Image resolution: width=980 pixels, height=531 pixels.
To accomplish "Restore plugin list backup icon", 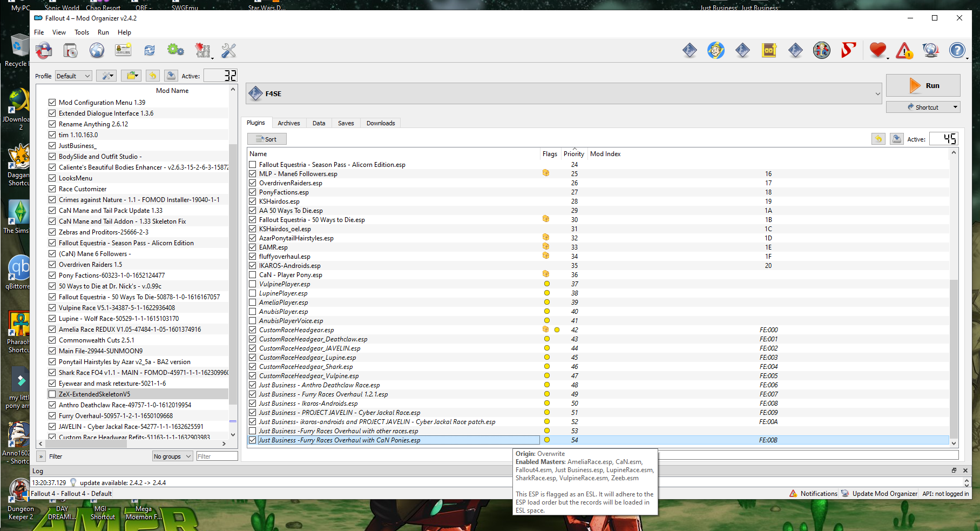I will [x=878, y=139].
